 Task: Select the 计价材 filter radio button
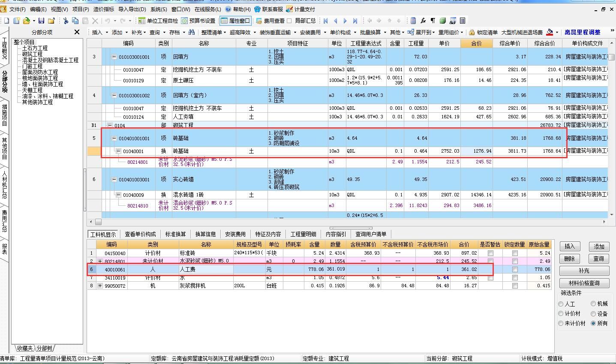pos(561,314)
